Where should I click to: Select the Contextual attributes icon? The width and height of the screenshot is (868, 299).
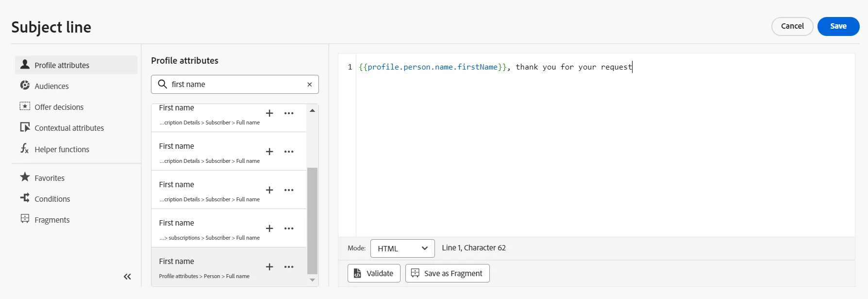[x=25, y=127]
